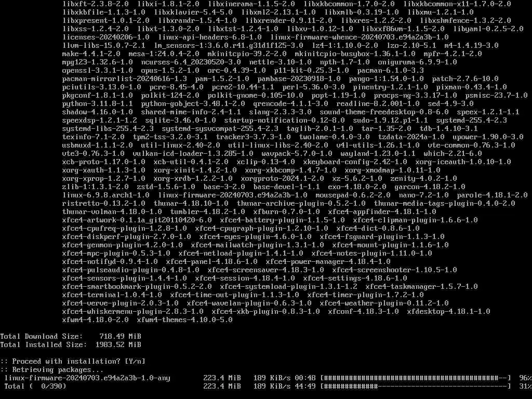Image resolution: width=532 pixels, height=399 pixels.
Task: Click the xfce4-whiskermenu-plugin package entry
Action: point(132,312)
